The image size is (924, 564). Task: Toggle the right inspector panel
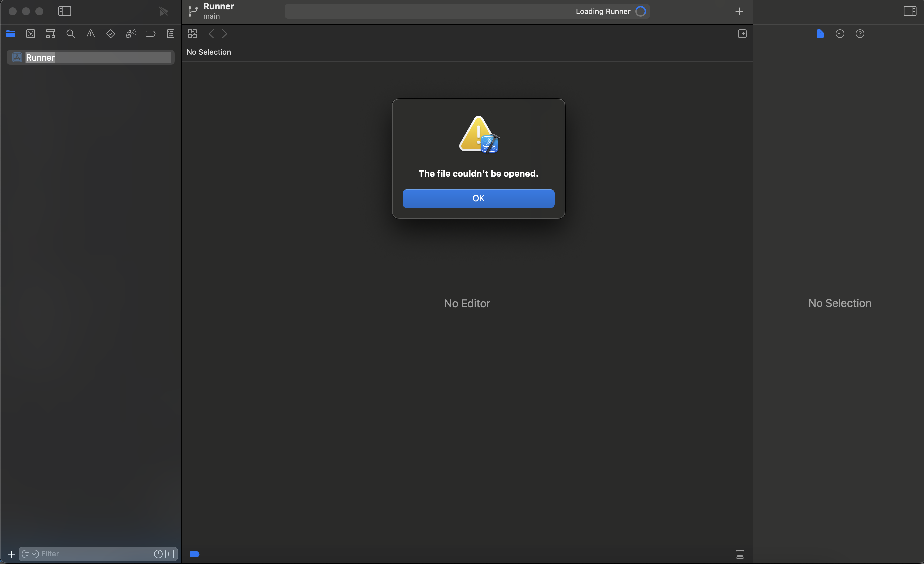click(910, 11)
